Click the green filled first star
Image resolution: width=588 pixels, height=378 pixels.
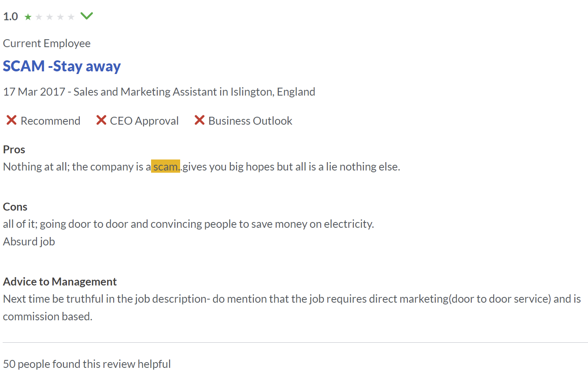28,17
